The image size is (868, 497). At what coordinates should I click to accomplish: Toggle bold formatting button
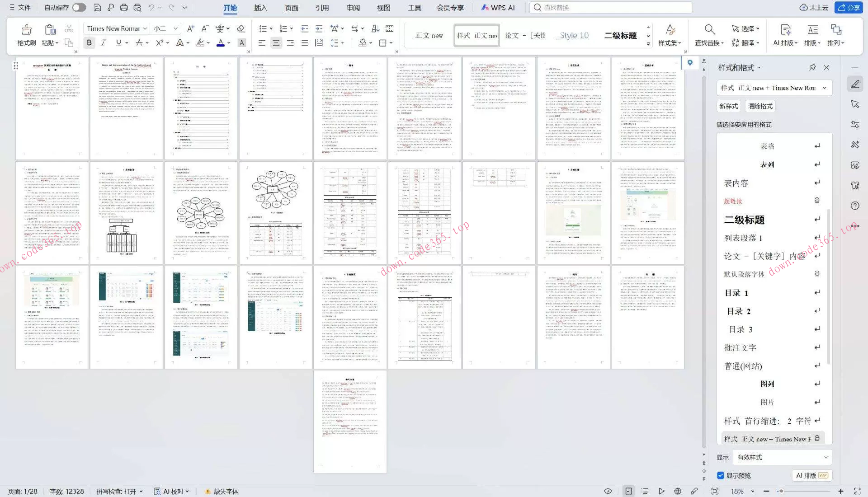pyautogui.click(x=89, y=42)
